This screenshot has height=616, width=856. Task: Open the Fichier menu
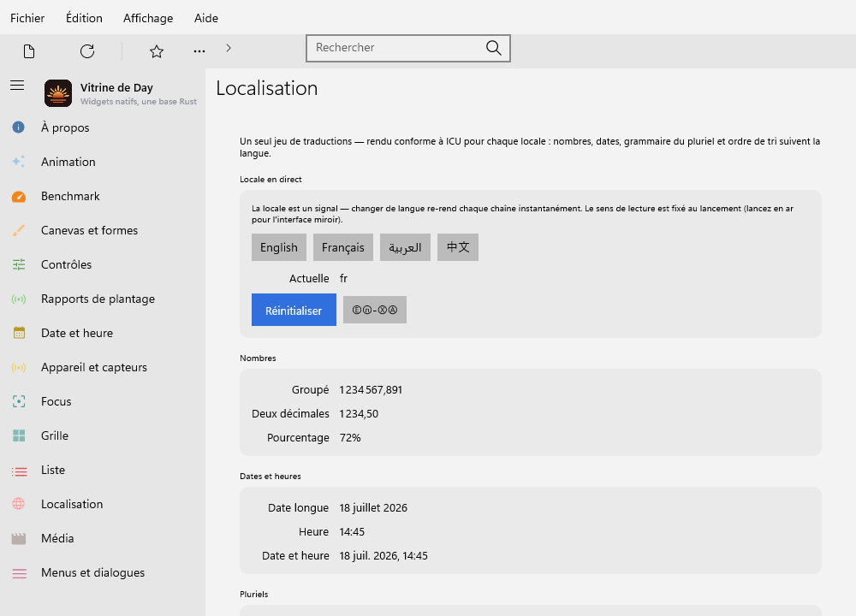click(x=27, y=18)
